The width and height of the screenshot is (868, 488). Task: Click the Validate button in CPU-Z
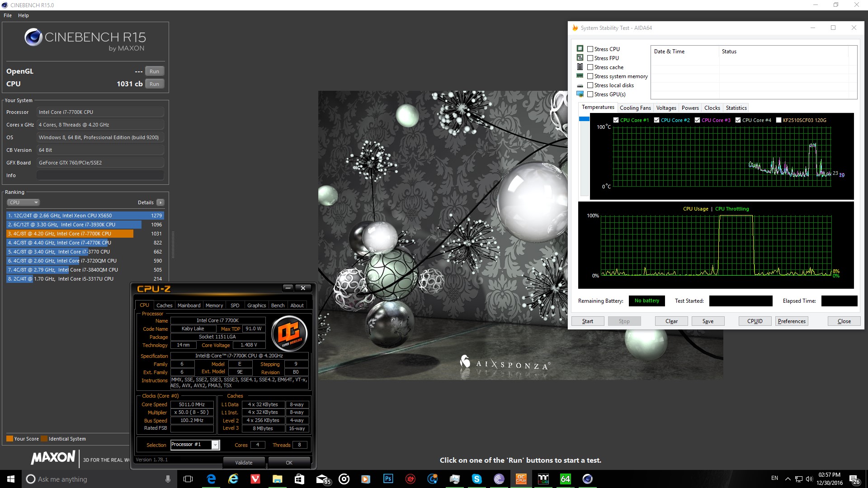tap(244, 462)
